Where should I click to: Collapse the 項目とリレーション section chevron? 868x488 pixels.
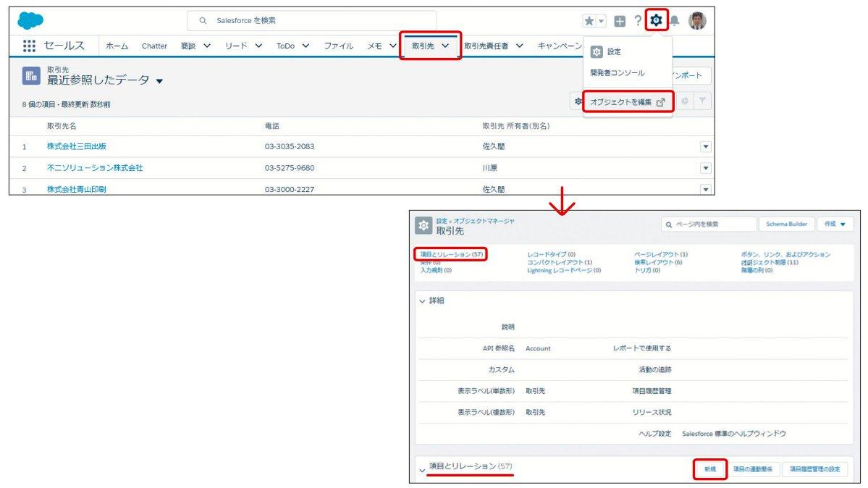(x=422, y=471)
